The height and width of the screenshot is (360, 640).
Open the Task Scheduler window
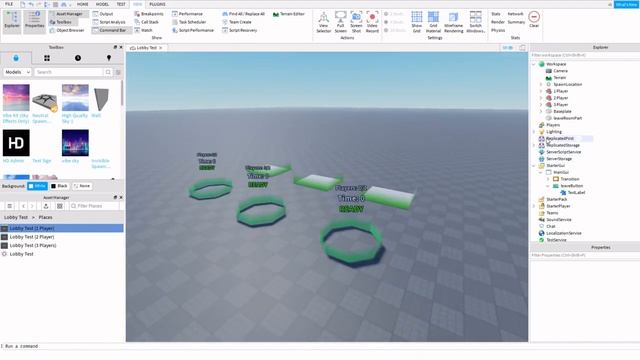189,22
